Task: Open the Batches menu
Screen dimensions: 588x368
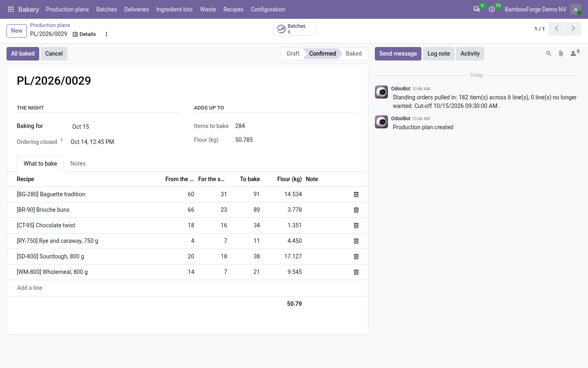Action: pyautogui.click(x=107, y=9)
